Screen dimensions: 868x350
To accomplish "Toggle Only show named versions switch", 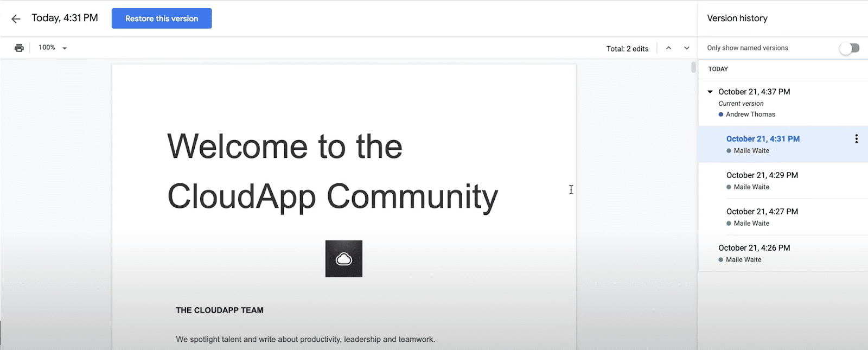I will tap(850, 48).
